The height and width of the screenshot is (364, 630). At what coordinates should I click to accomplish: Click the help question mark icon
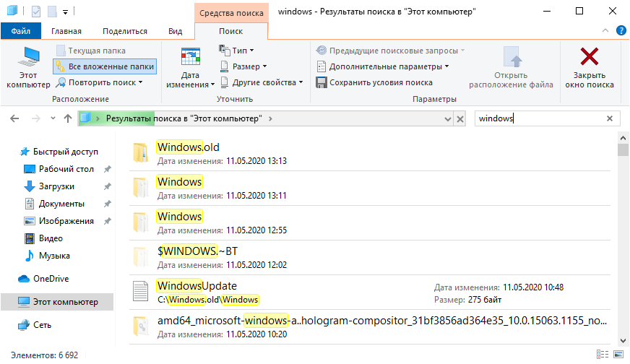coord(621,30)
